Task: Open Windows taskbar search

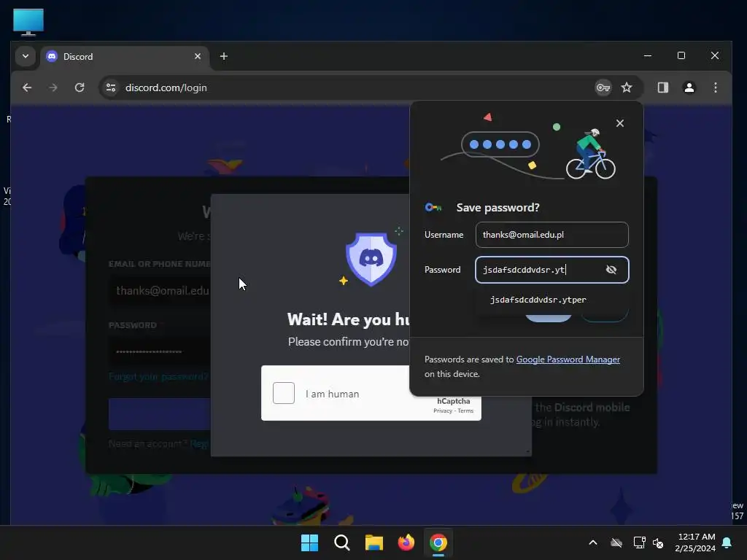Action: point(341,542)
